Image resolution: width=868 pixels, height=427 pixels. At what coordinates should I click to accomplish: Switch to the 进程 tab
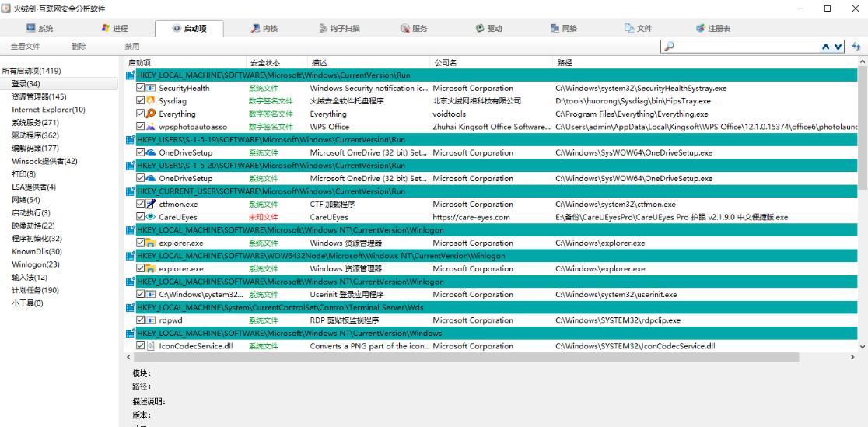(114, 29)
